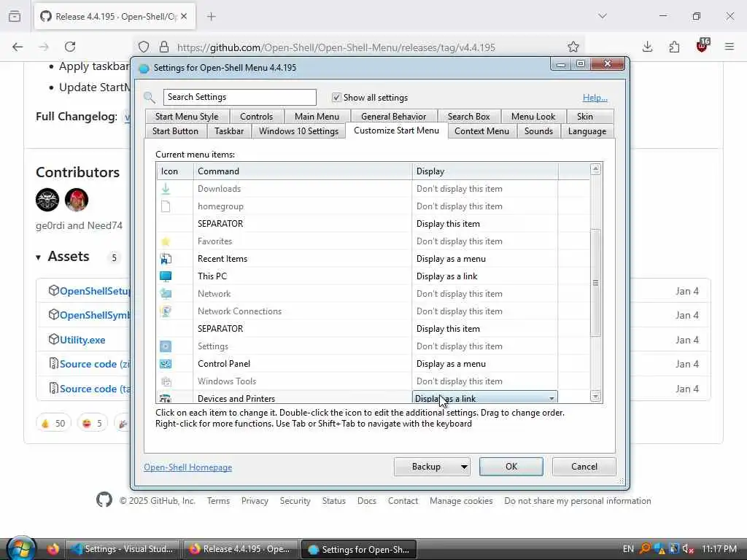Click the Cancel button
747x560 pixels.
584,467
